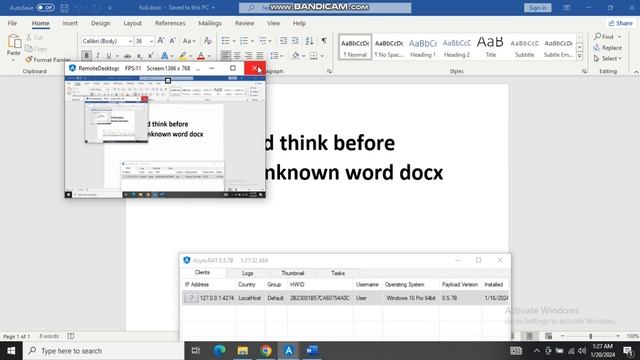Image resolution: width=640 pixels, height=360 pixels.
Task: Open Microsoft Edge from taskbar
Action: [220, 351]
